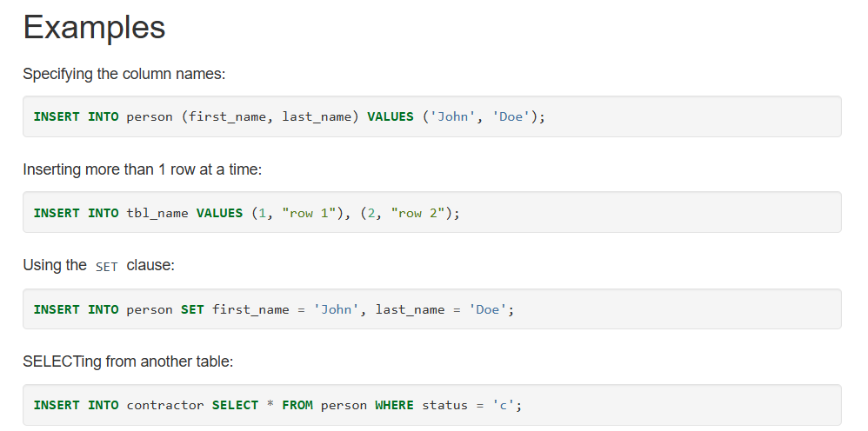Click the contractor table name
Viewport: 868px width, 431px height.
[x=165, y=405]
